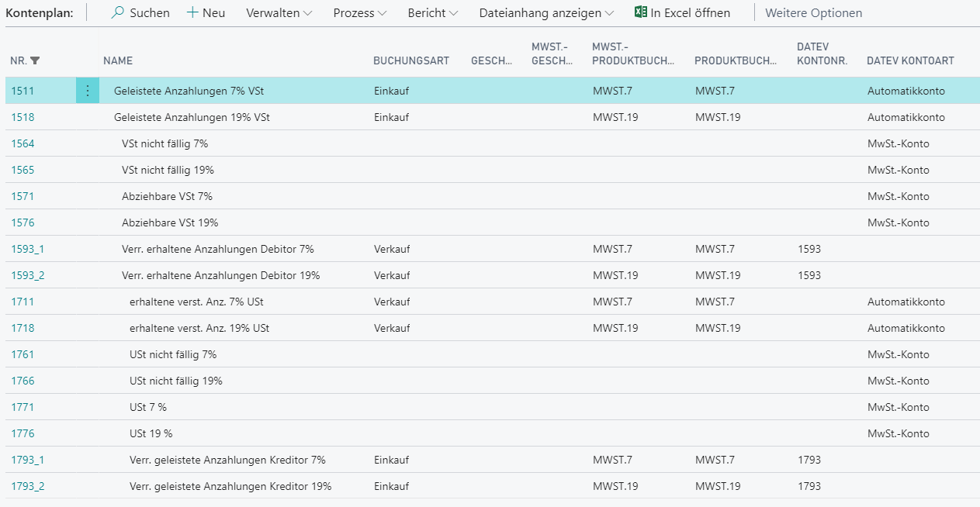Click Automatikkonto cell in row 1711
Screen dimensions: 980x507
906,302
